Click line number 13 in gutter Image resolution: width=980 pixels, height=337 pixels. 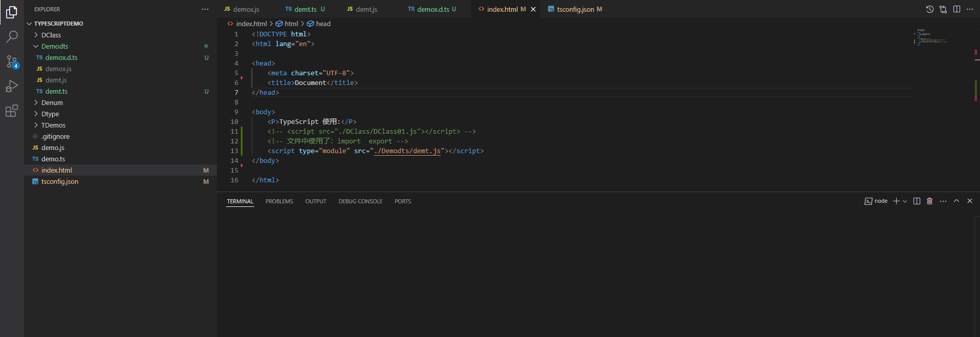234,151
